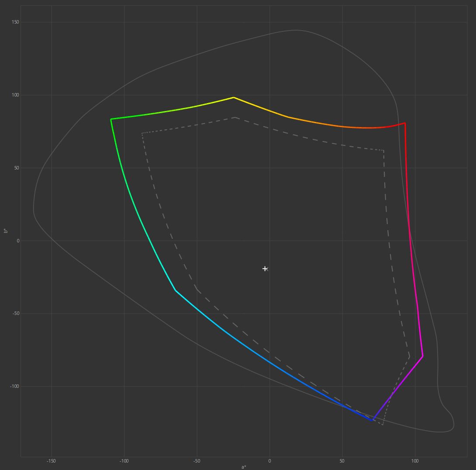Click the topmost point of the outer gray boundary
Image resolution: width=476 pixels, height=470 pixels.
[x=296, y=30]
